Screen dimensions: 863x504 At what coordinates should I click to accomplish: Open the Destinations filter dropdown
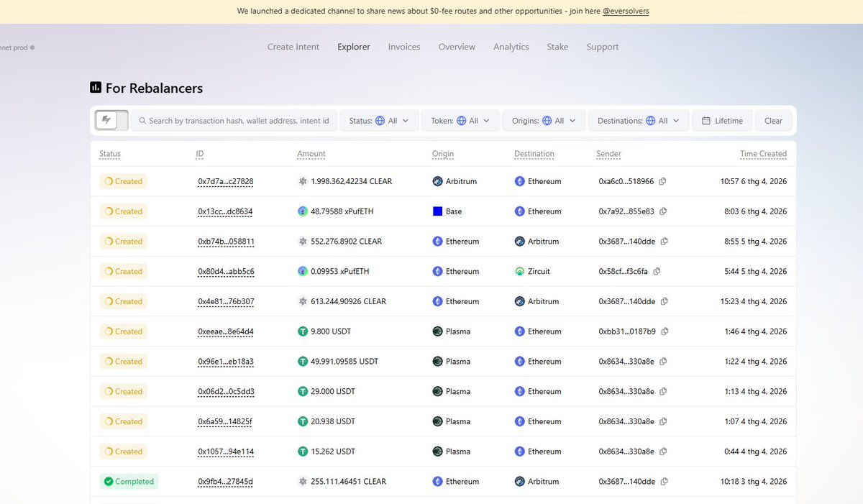(639, 121)
